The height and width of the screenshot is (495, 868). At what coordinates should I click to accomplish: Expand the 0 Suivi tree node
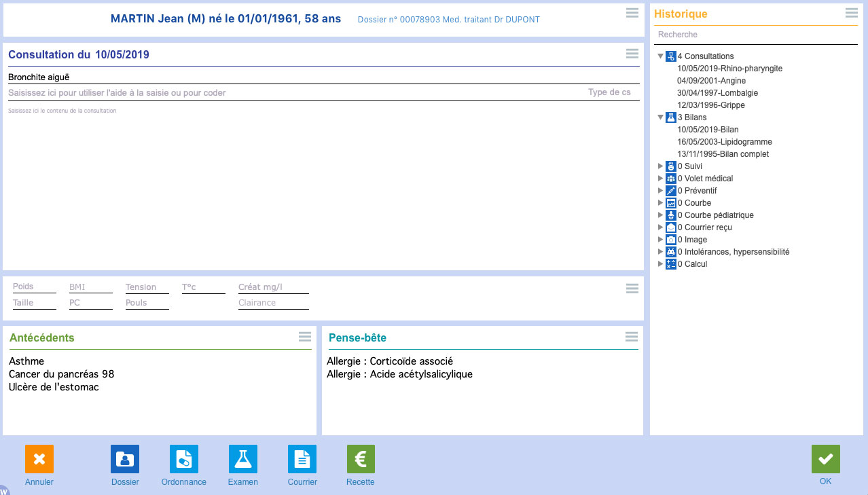(x=660, y=166)
